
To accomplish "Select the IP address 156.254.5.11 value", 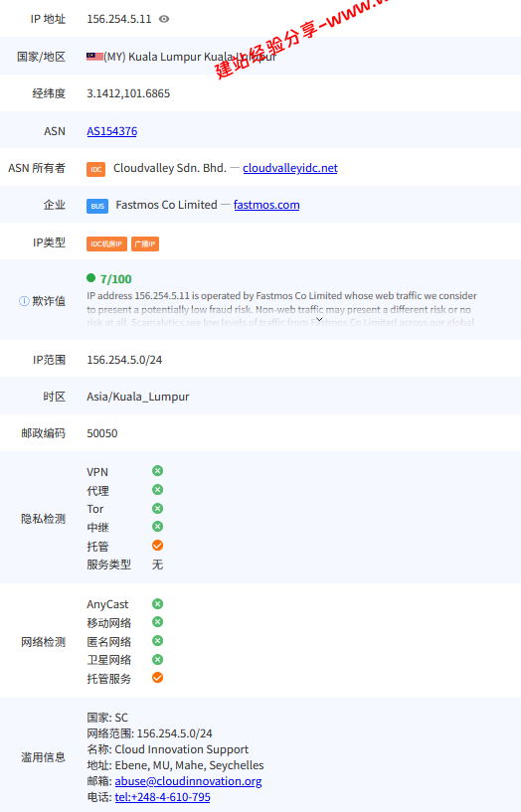I will coord(119,19).
